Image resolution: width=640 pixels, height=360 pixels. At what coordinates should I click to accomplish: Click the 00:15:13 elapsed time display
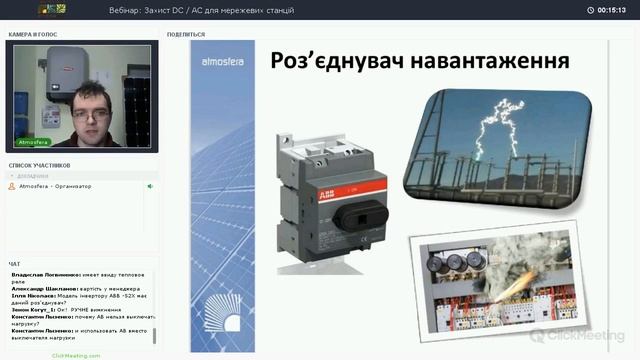click(x=611, y=10)
